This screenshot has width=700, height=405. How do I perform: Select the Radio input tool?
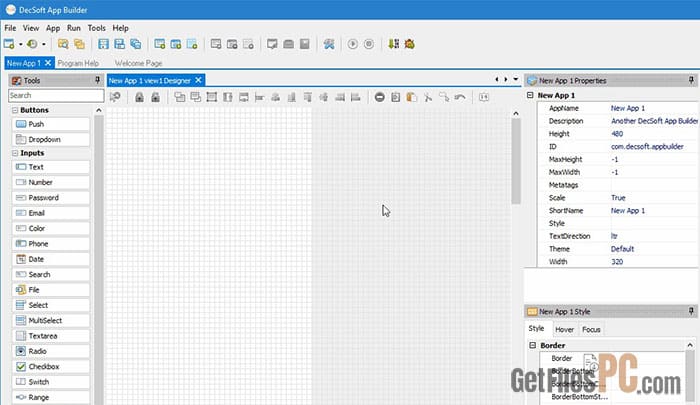pos(51,351)
